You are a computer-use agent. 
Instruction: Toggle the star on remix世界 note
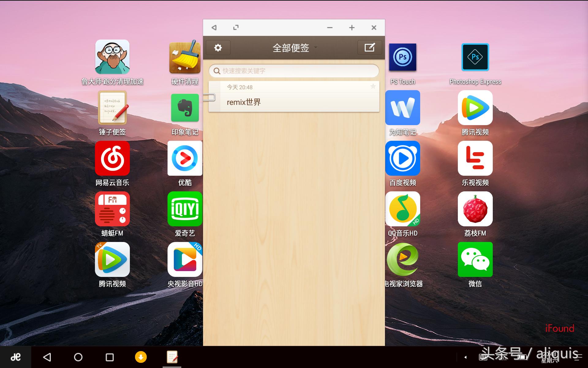(373, 86)
